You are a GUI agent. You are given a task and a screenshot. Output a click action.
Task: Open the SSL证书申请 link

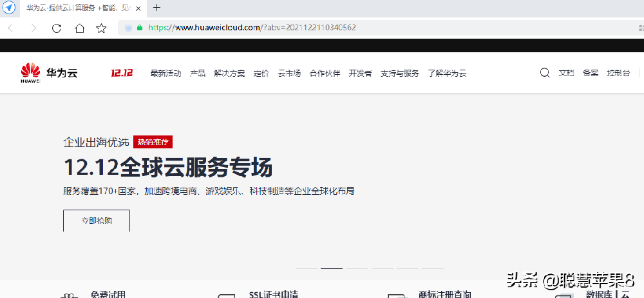pos(273,294)
